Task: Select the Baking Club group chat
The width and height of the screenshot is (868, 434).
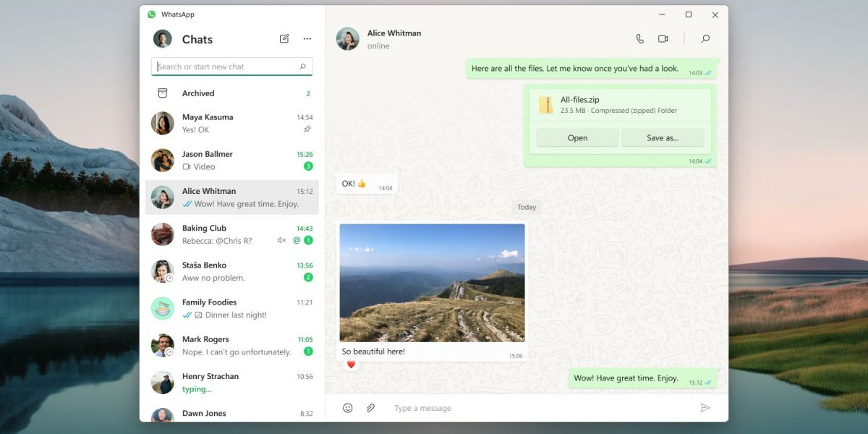Action: tap(231, 234)
